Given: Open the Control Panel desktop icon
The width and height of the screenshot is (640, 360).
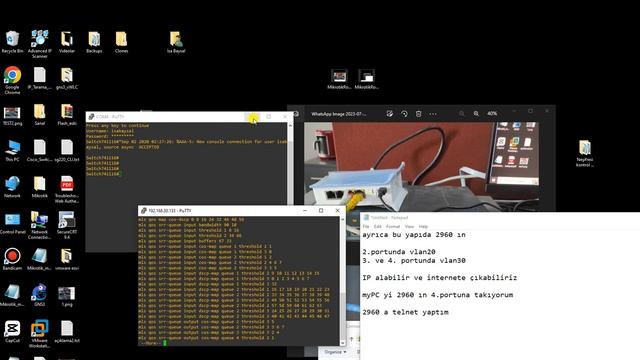Looking at the screenshot, I should pos(12,223).
